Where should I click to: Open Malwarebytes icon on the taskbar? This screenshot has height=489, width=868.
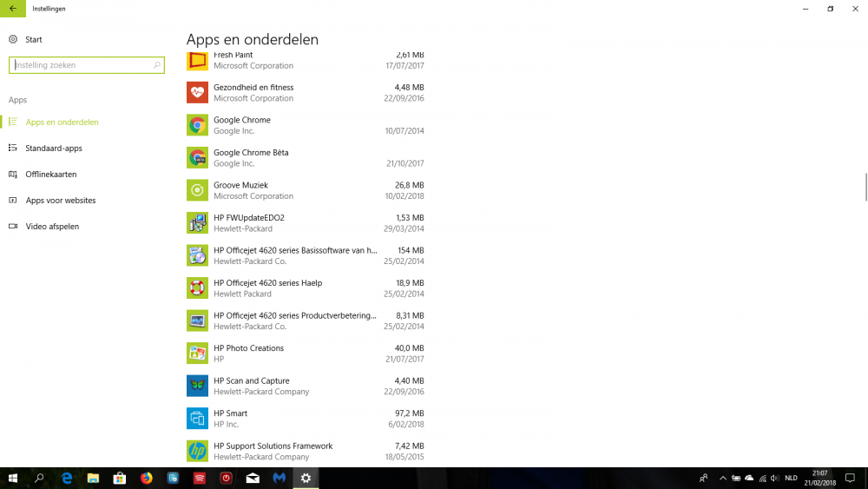coord(279,478)
